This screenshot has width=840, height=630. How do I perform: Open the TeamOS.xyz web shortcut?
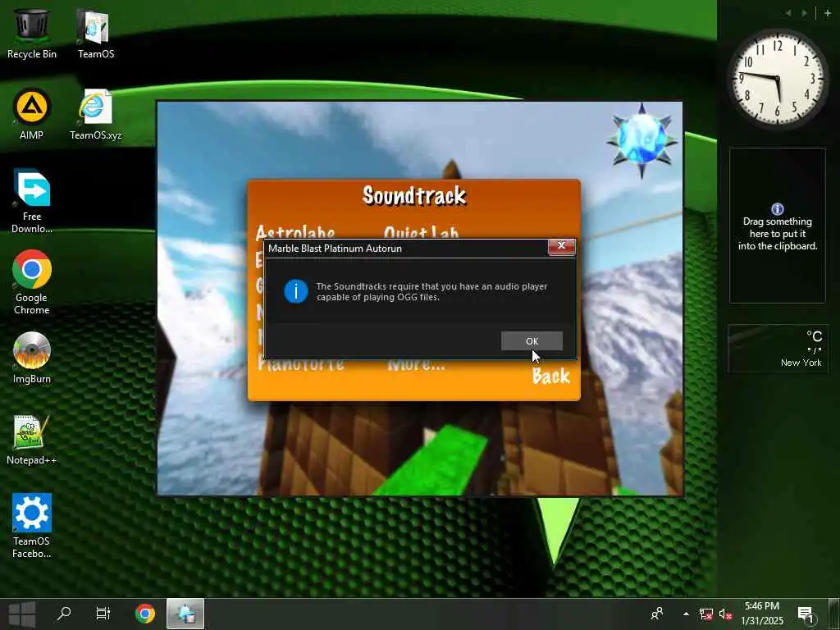pyautogui.click(x=95, y=114)
